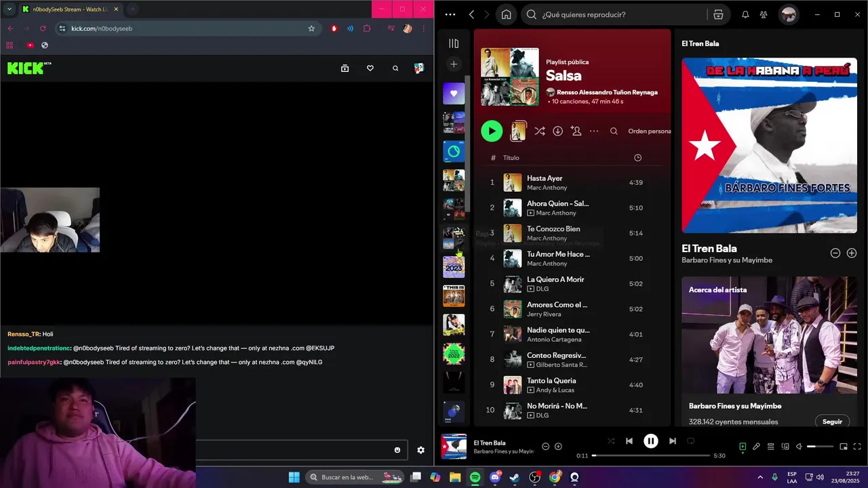Image resolution: width=868 pixels, height=488 pixels.
Task: Click the Spotify search field
Action: pyautogui.click(x=617, y=15)
